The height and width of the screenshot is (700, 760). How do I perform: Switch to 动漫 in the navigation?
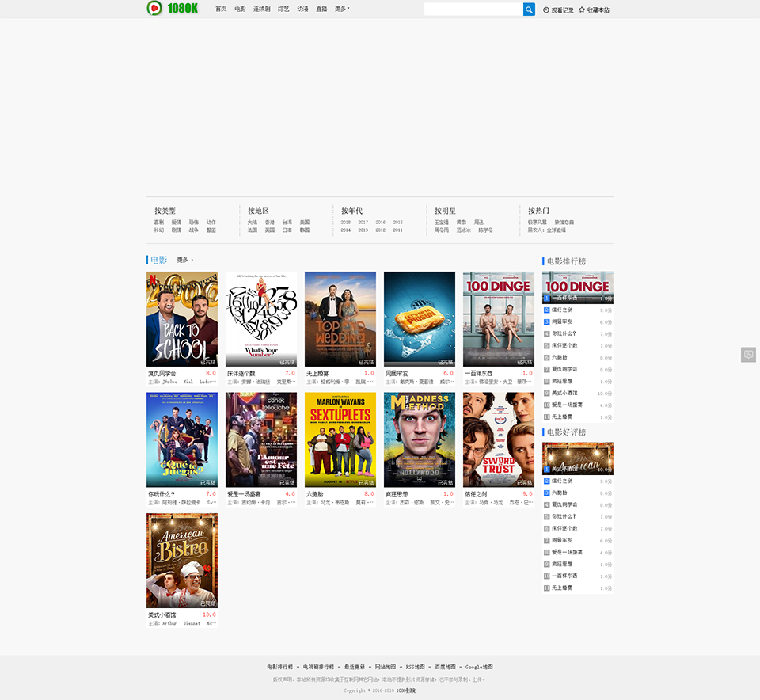pyautogui.click(x=302, y=9)
